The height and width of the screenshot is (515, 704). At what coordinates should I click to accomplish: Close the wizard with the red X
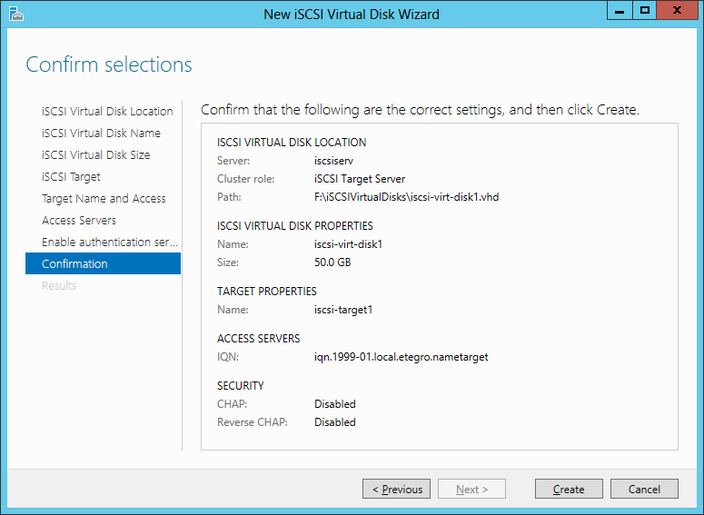(x=678, y=11)
